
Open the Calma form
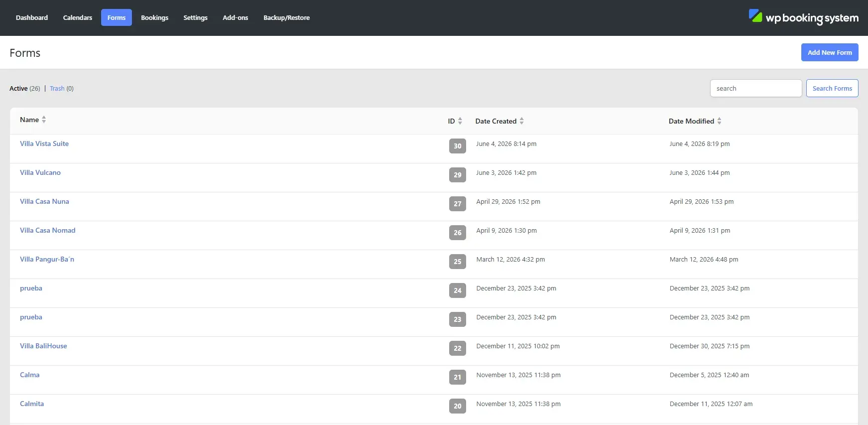coord(29,375)
